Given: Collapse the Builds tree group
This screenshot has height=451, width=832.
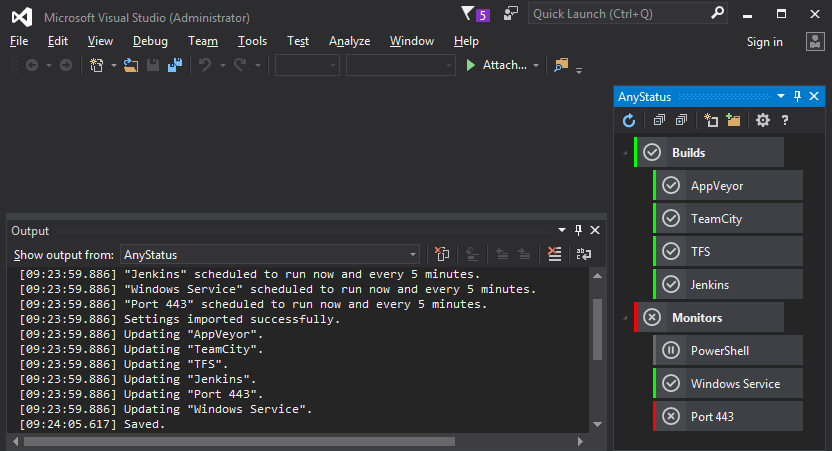Looking at the screenshot, I should 625,153.
